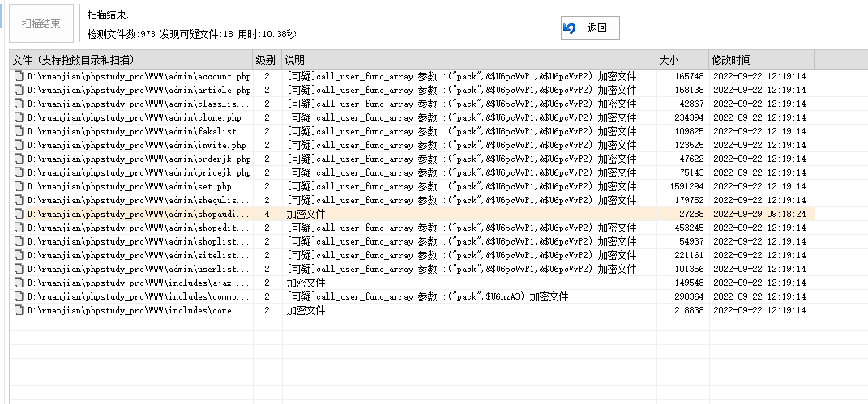Sort by the 修改时间 column header
Screen dimensions: 868x404
762,60
